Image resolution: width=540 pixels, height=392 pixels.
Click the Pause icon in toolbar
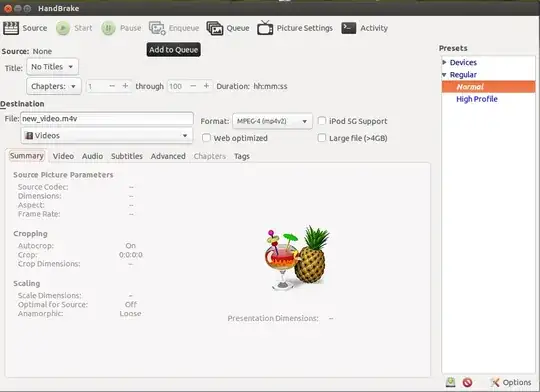coord(108,28)
